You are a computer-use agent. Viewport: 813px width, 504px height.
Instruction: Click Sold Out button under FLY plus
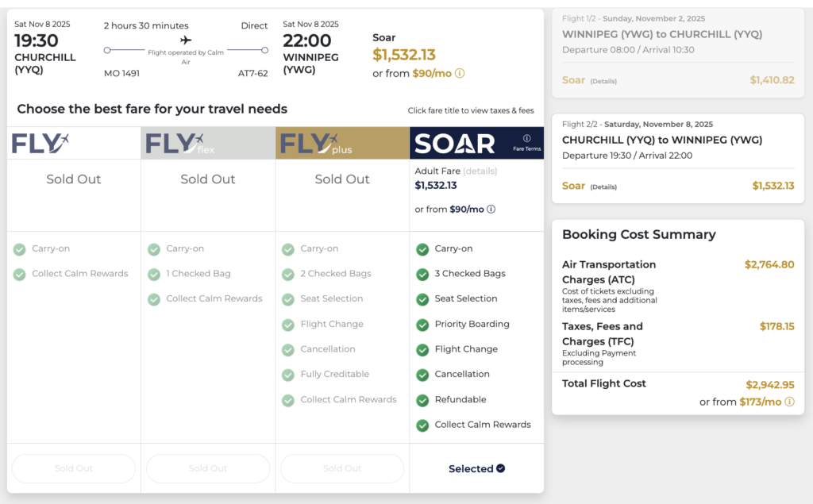342,468
